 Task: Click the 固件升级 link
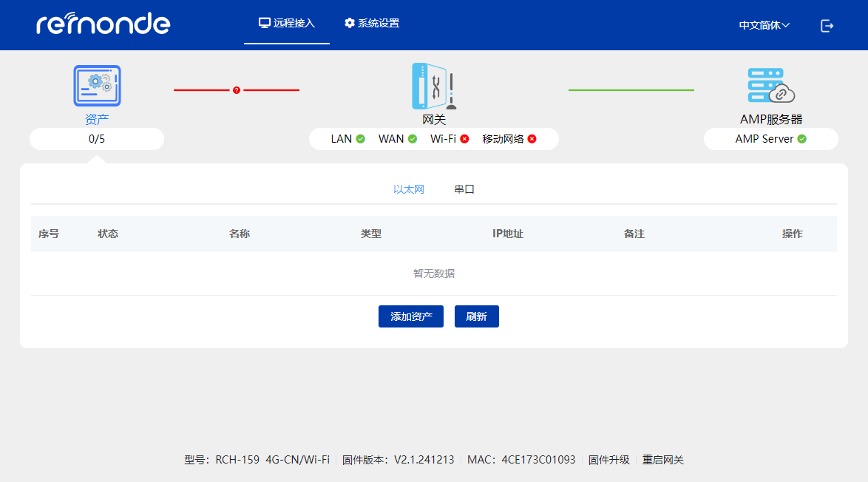pos(609,460)
